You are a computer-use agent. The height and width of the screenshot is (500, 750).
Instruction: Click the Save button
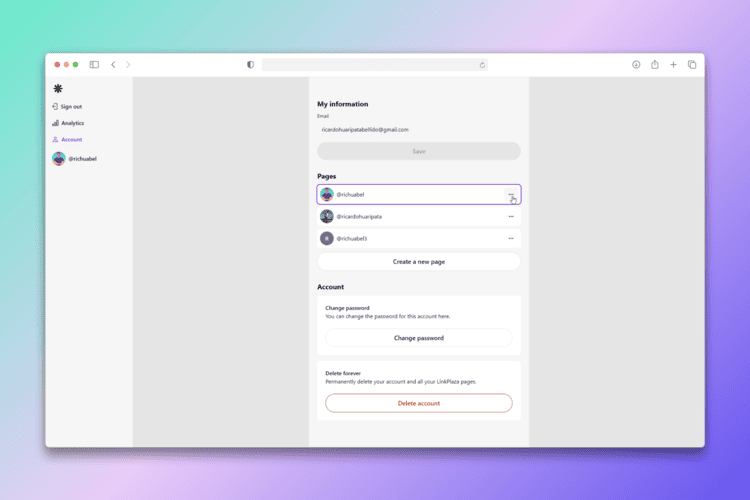point(419,151)
